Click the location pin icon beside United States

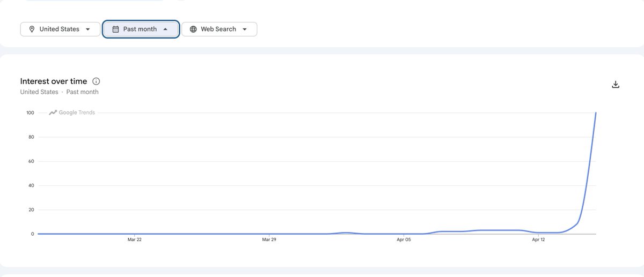click(32, 29)
